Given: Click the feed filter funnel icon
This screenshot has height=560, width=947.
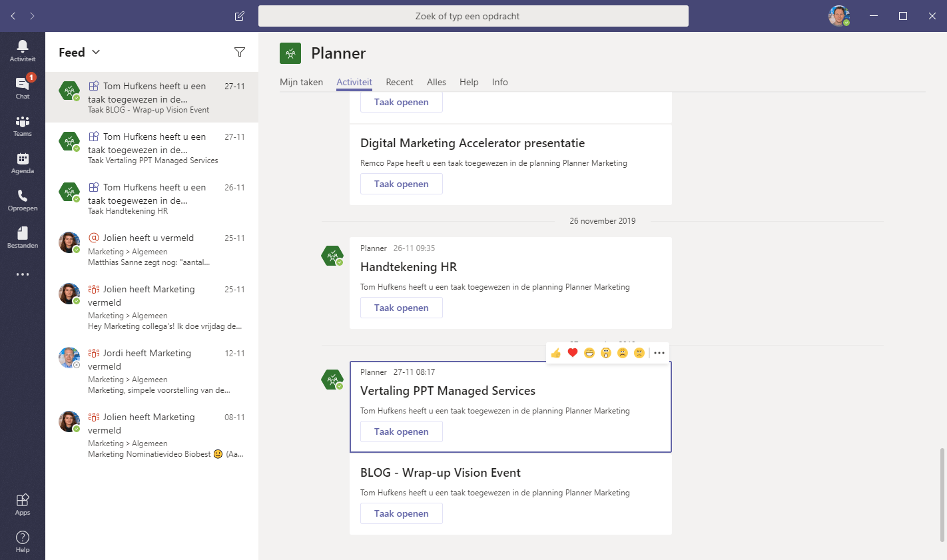Looking at the screenshot, I should pyautogui.click(x=240, y=52).
